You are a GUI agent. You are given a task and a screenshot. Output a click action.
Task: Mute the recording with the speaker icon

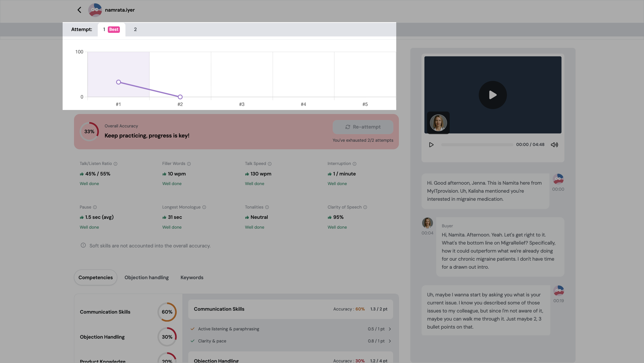click(x=554, y=145)
